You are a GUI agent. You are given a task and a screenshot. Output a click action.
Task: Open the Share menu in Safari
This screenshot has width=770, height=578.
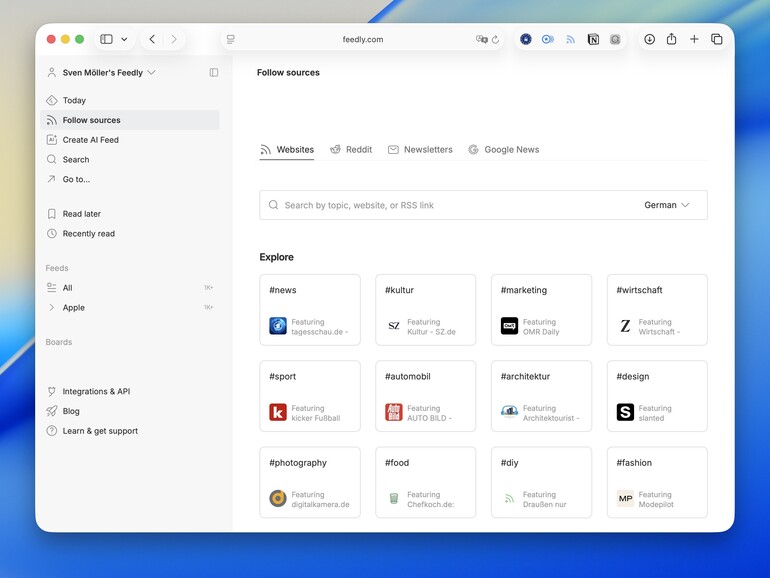tap(672, 39)
